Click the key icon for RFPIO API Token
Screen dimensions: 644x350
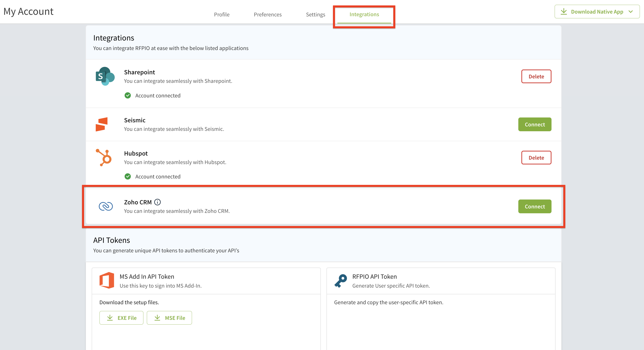click(x=341, y=281)
